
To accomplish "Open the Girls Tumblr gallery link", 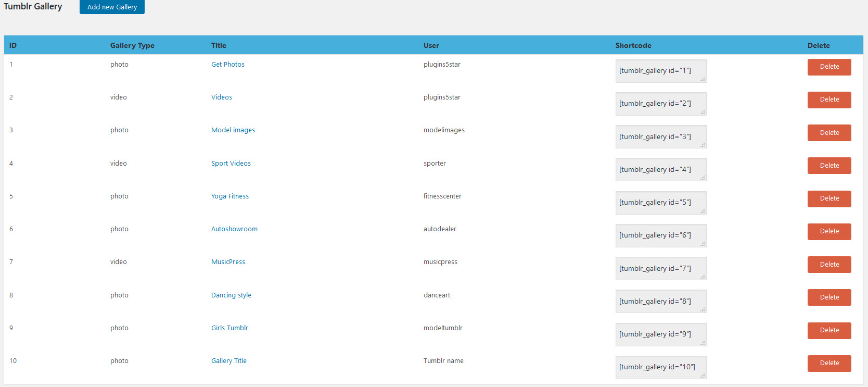I will point(229,328).
